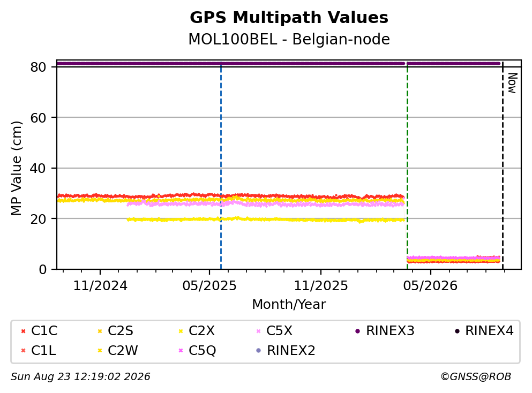
Task: Click the RINEX4 legend dot
Action: click(x=458, y=331)
